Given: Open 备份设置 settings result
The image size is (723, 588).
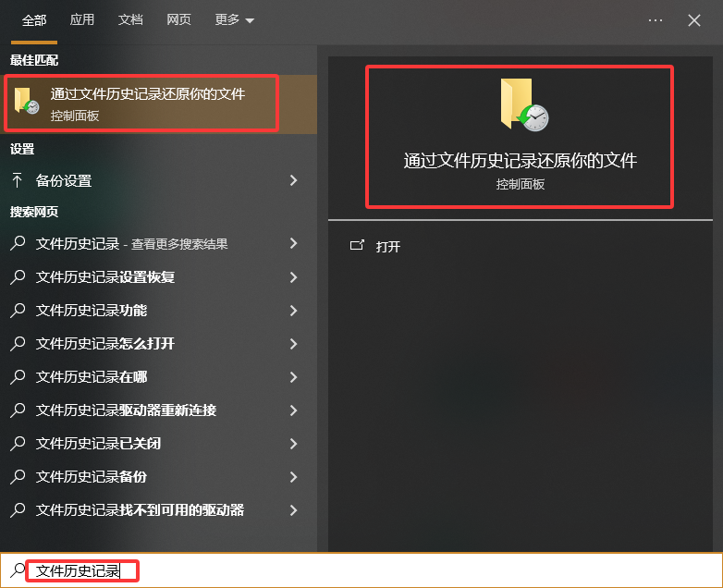Looking at the screenshot, I should [x=159, y=181].
